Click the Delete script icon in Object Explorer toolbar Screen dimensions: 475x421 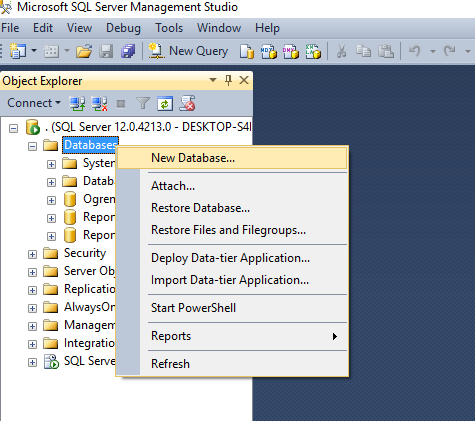[x=187, y=103]
